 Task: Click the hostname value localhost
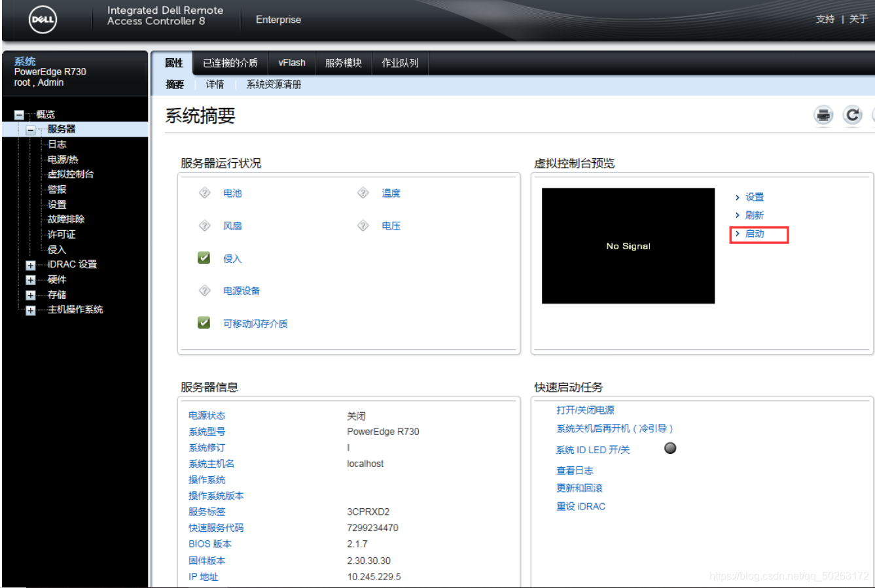365,464
